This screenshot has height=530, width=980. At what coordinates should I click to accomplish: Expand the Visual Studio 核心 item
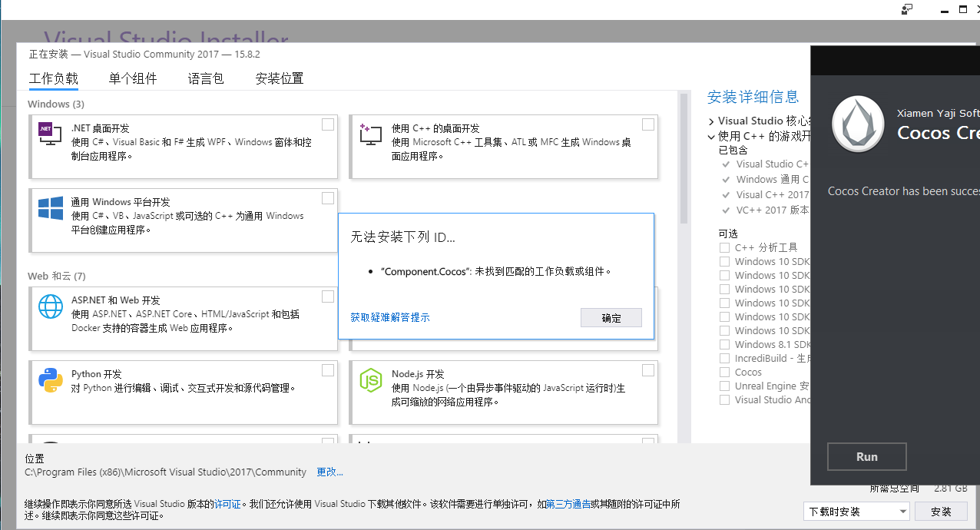(x=710, y=121)
